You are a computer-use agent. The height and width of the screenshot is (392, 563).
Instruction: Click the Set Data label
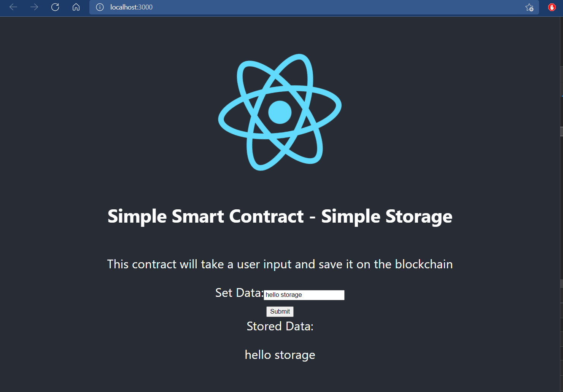pyautogui.click(x=239, y=293)
